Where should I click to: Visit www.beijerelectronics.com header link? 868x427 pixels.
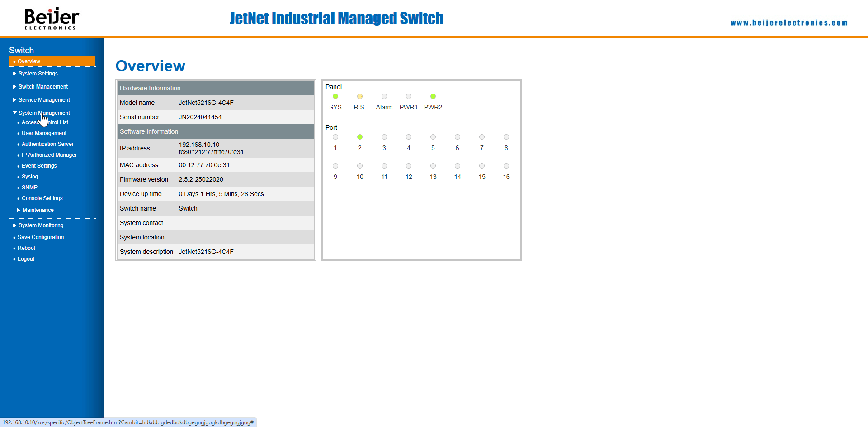[789, 23]
